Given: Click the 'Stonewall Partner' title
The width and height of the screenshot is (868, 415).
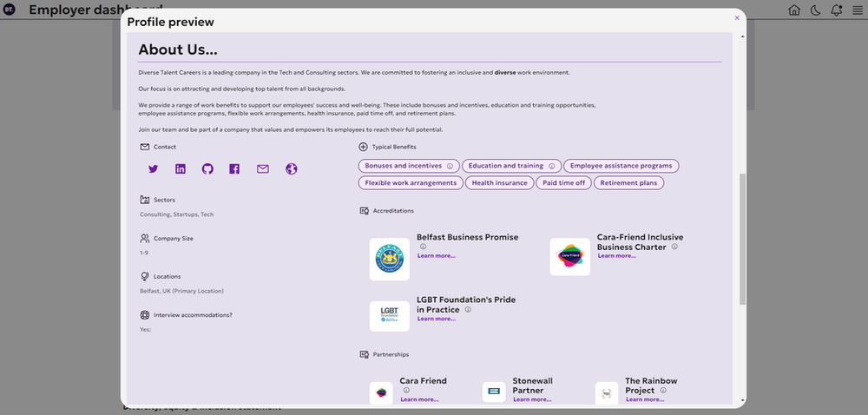Looking at the screenshot, I should [x=533, y=385].
